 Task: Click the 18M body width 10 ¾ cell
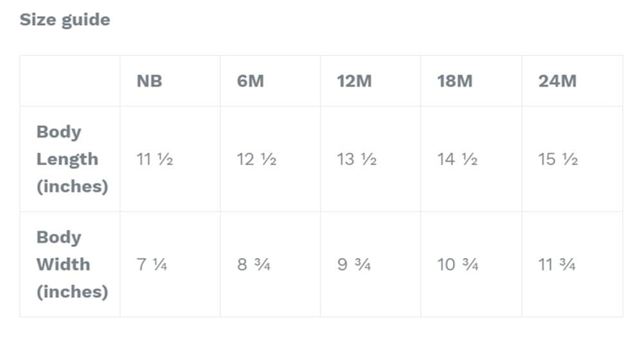pyautogui.click(x=457, y=264)
